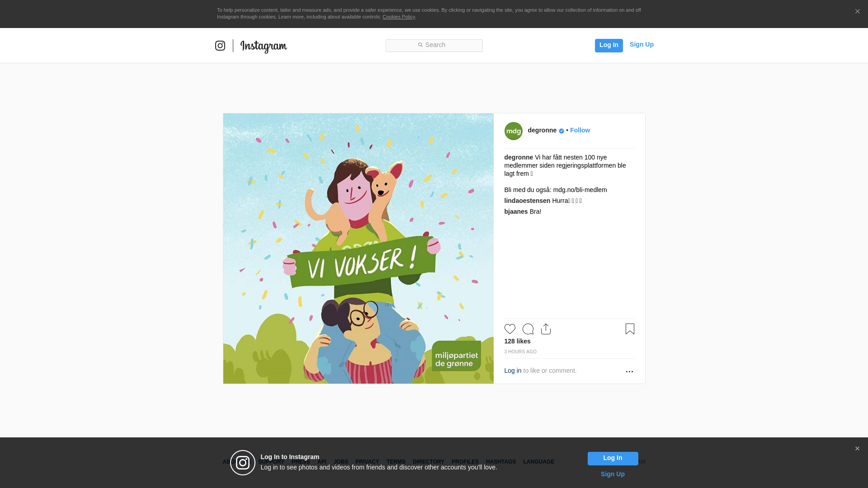Follow the degronne account

[580, 130]
